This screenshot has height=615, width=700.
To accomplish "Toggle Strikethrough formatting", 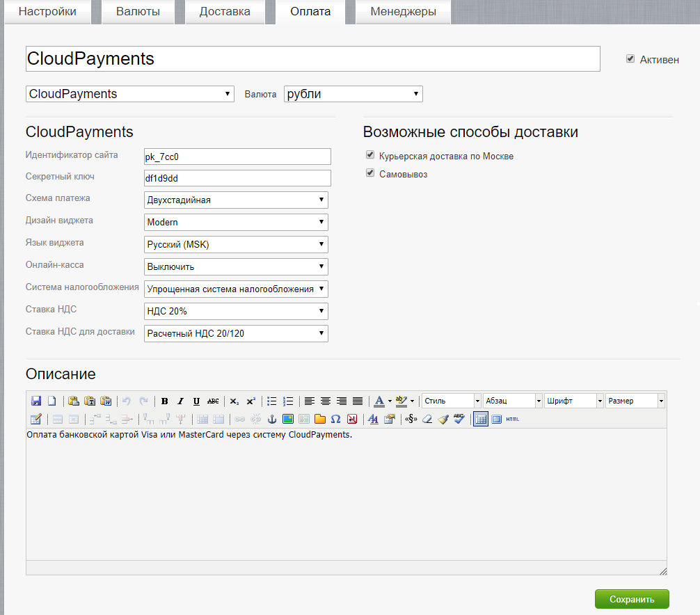I will [213, 401].
